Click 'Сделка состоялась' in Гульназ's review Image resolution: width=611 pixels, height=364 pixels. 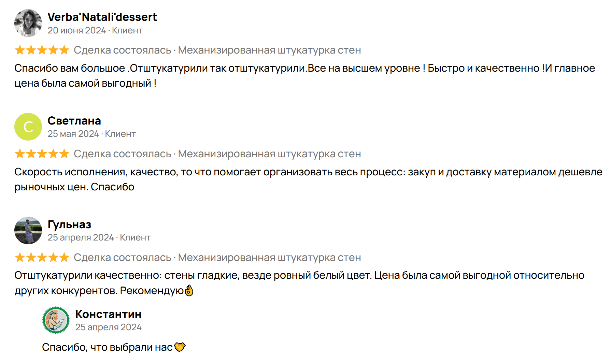(x=122, y=258)
